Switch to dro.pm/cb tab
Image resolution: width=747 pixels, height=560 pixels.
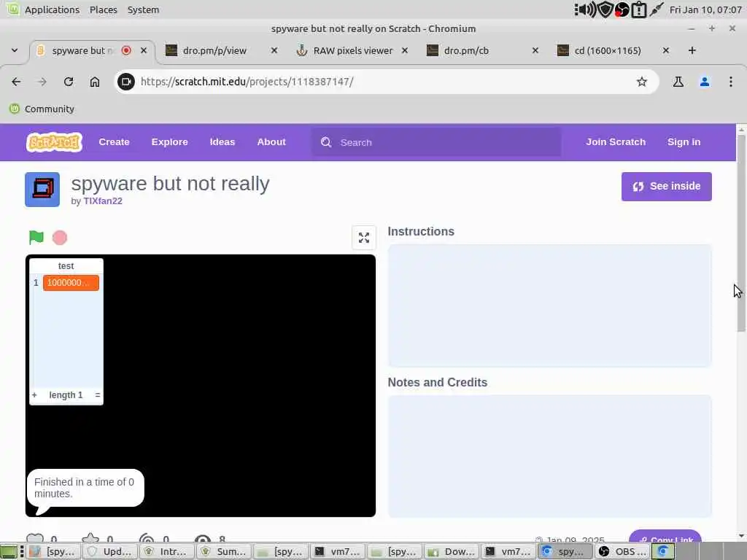point(482,50)
